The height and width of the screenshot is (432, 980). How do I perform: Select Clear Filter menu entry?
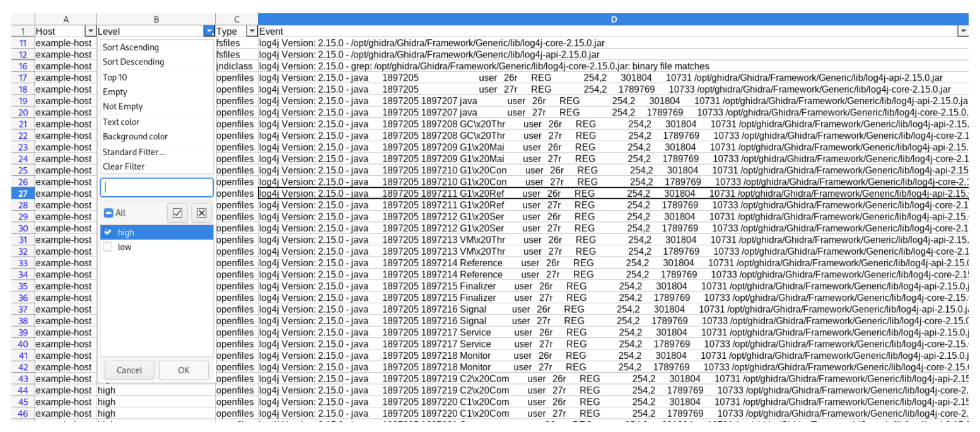pyautogui.click(x=124, y=166)
